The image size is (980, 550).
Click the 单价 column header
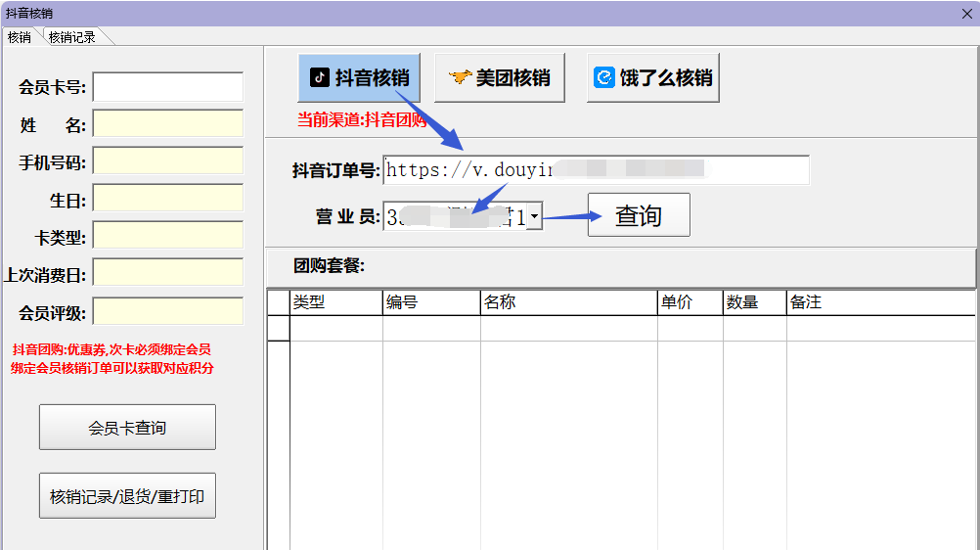pyautogui.click(x=690, y=302)
